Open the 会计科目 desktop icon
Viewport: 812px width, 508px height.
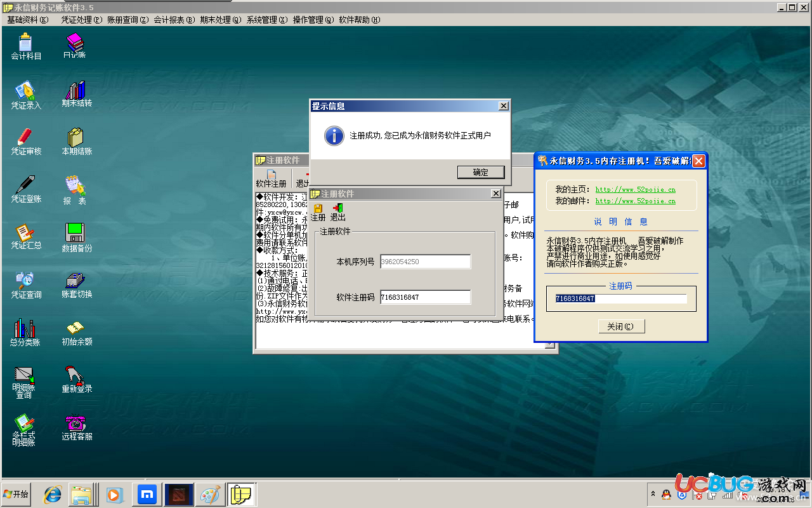tap(25, 47)
